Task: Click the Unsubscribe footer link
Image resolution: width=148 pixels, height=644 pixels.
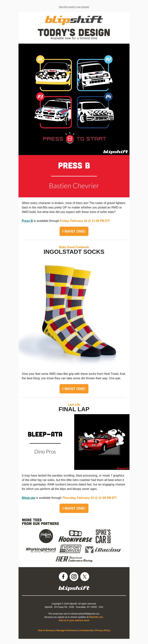Action: (x=87, y=630)
